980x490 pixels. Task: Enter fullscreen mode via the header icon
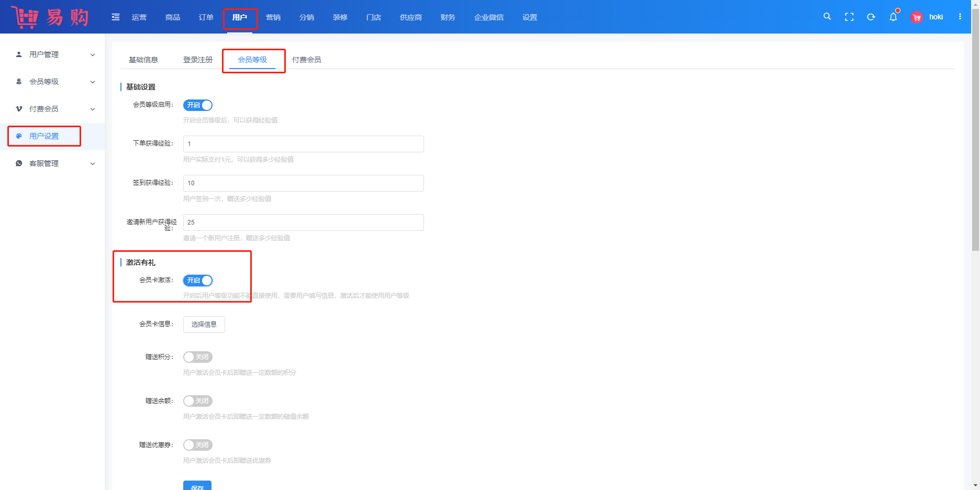coord(849,17)
